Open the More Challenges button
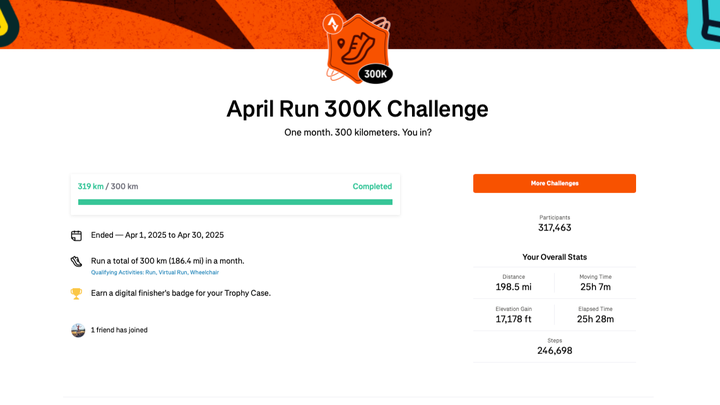 [554, 183]
